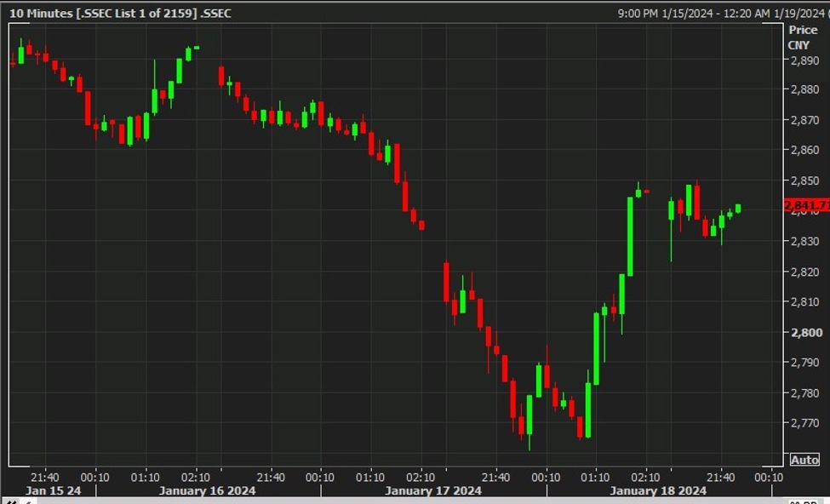
Task: Click the 2,780 price axis label
Action: coord(805,392)
